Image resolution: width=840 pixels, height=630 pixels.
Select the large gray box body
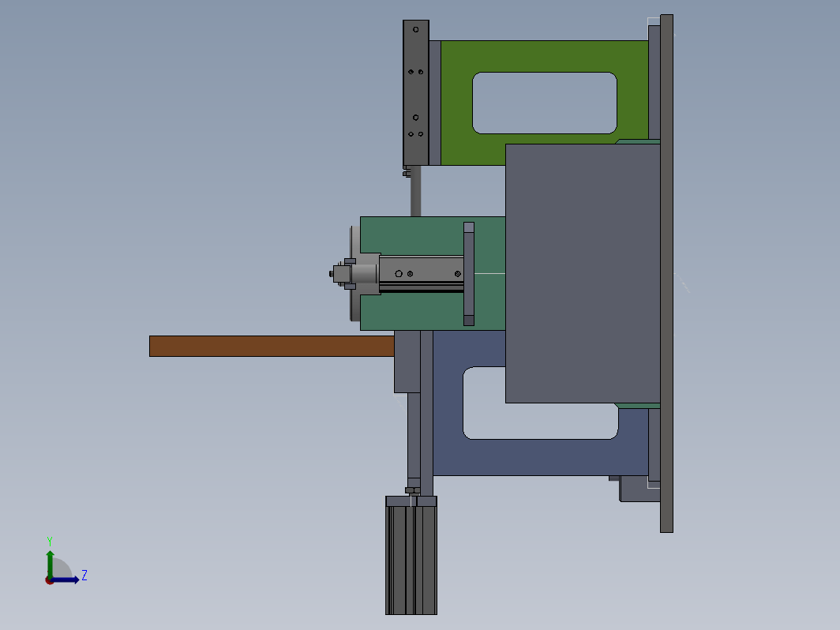tap(583, 273)
